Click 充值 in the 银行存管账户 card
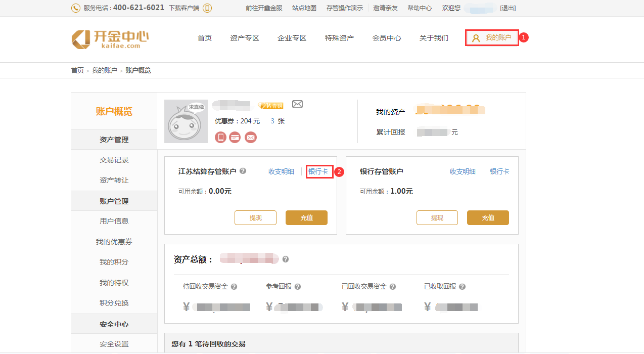Image resolution: width=644 pixels, height=354 pixels. 488,217
